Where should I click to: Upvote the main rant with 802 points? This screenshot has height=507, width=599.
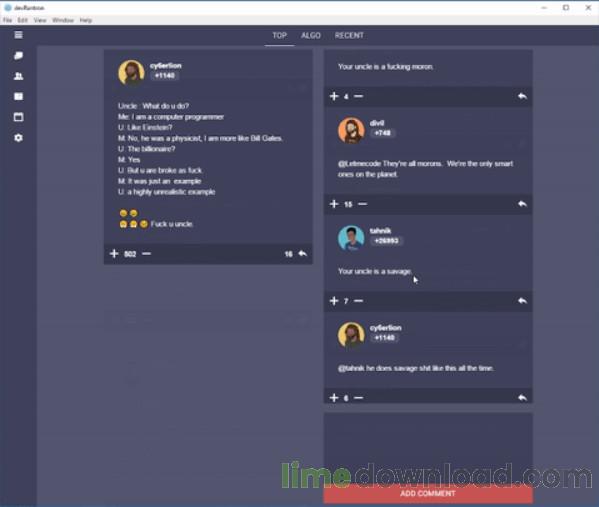[114, 254]
